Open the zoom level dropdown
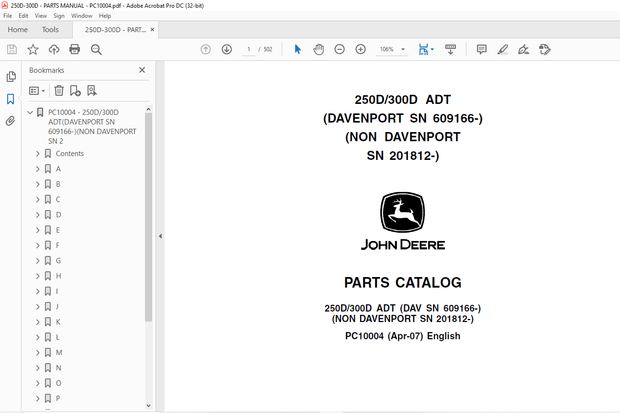Viewport: 620px width, 413px height. (403, 49)
